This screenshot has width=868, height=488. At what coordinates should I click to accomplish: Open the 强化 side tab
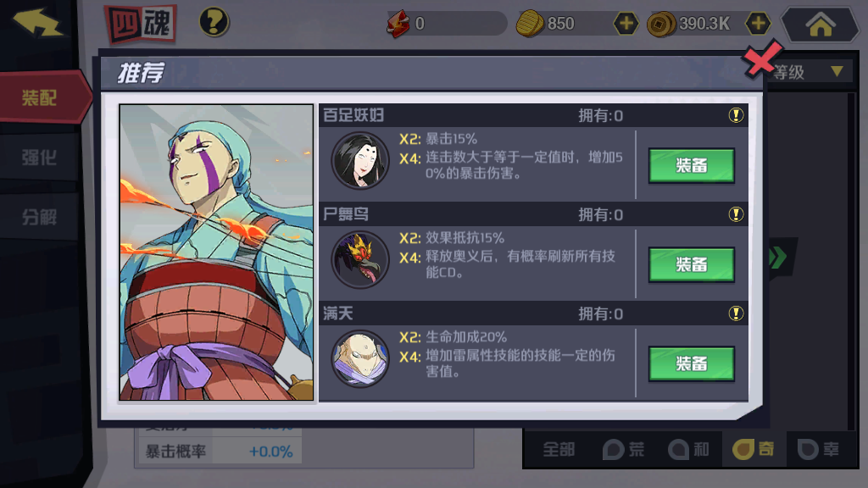click(x=39, y=158)
